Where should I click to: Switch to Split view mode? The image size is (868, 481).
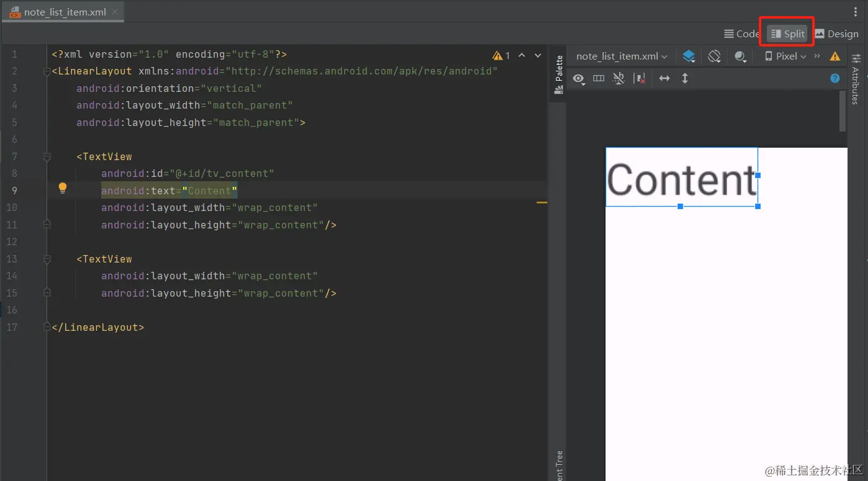point(787,34)
